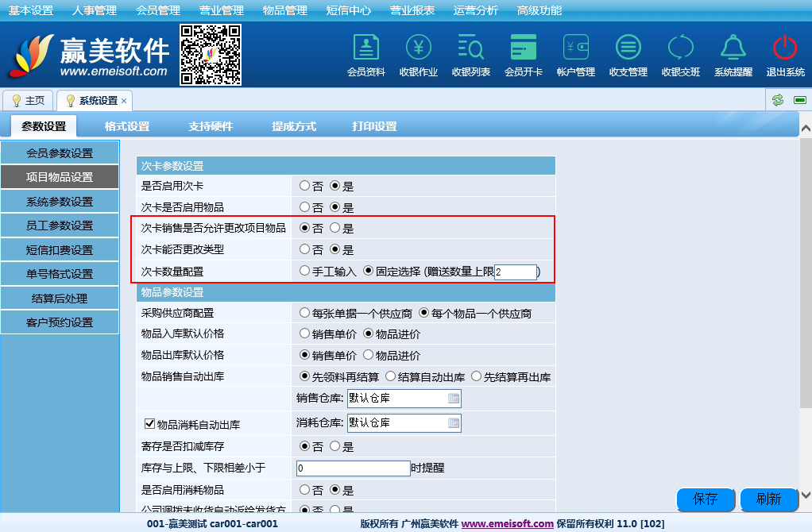Click the 库存上下限 reminder input field
This screenshot has width=812, height=532.
(x=353, y=468)
